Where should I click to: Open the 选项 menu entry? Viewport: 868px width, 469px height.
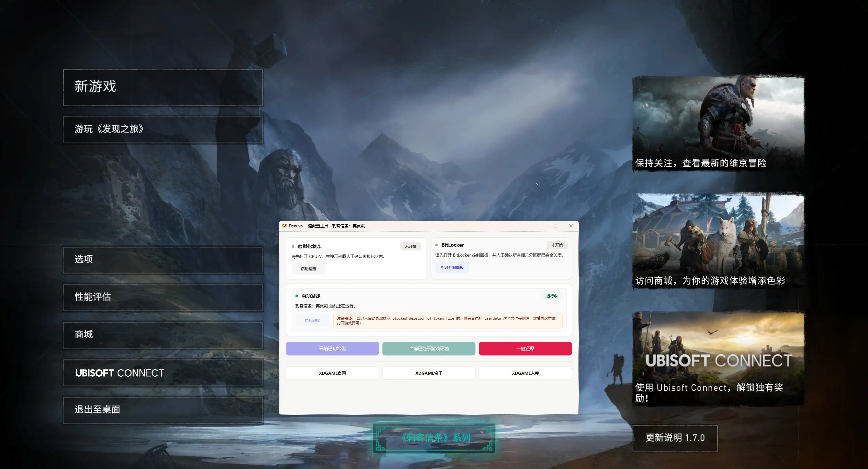coord(163,260)
